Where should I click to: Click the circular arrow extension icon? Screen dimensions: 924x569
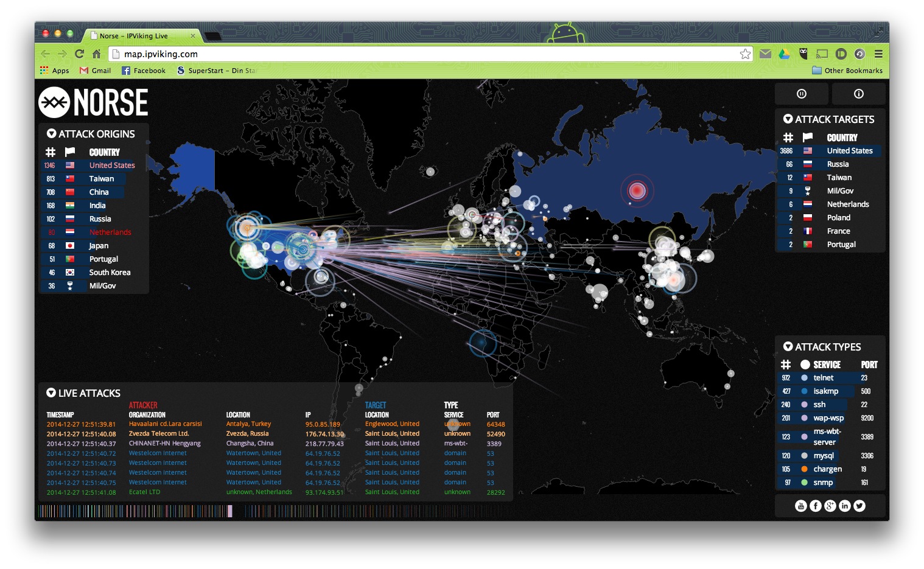click(859, 54)
